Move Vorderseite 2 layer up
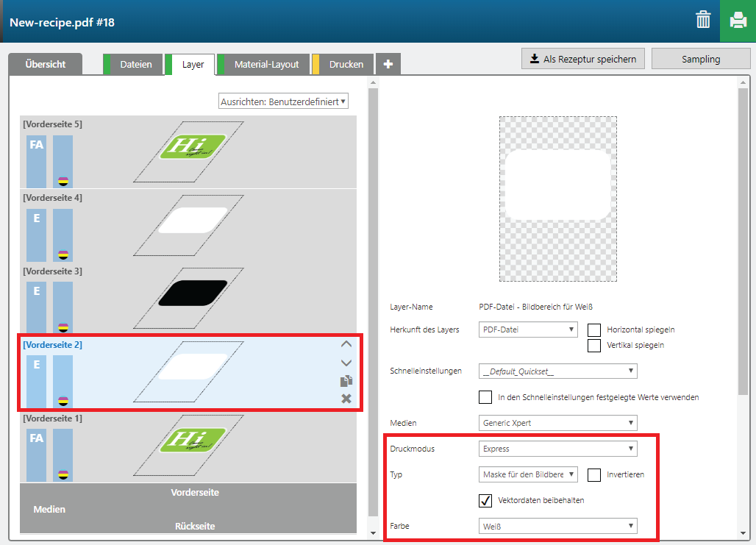 [x=346, y=344]
